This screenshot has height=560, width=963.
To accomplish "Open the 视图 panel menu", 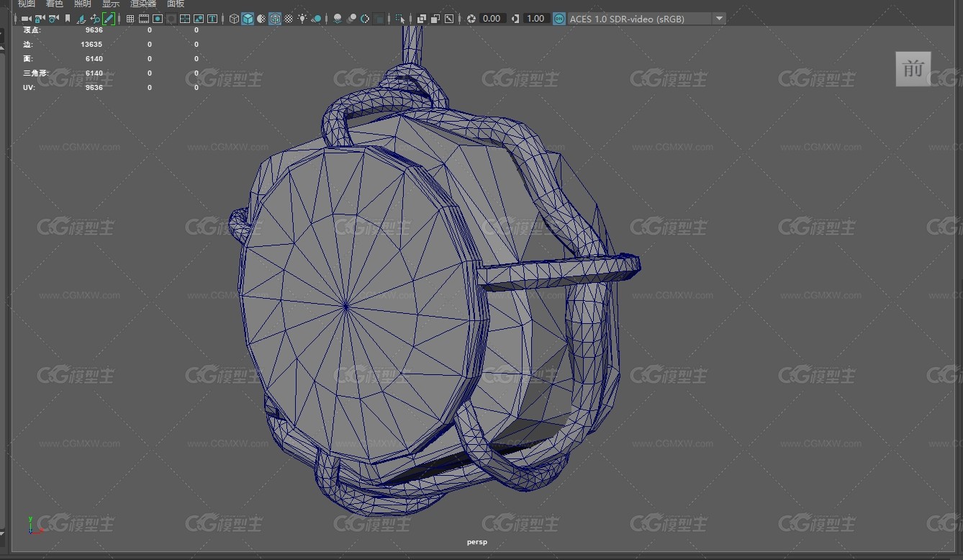I will tap(26, 4).
